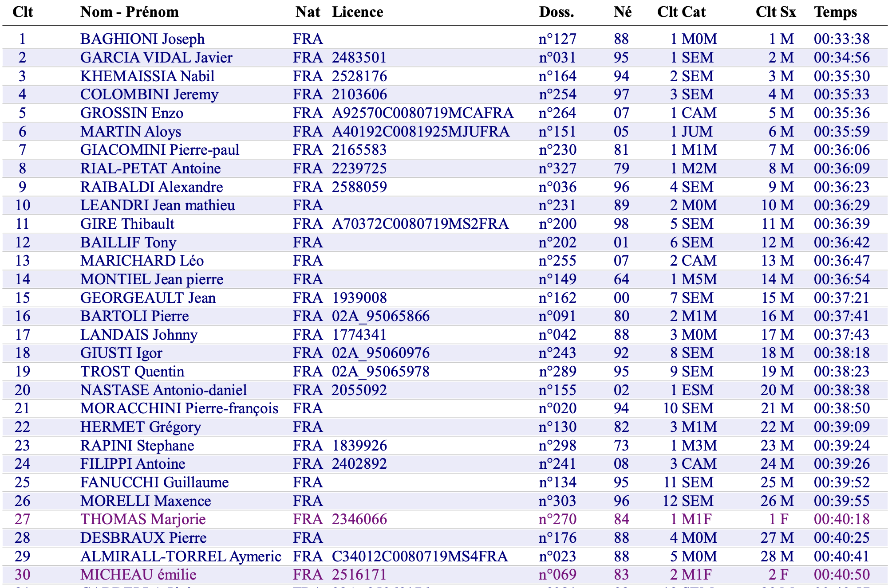Click the "Doss." column header
This screenshot has width=892, height=588.
pyautogui.click(x=556, y=12)
